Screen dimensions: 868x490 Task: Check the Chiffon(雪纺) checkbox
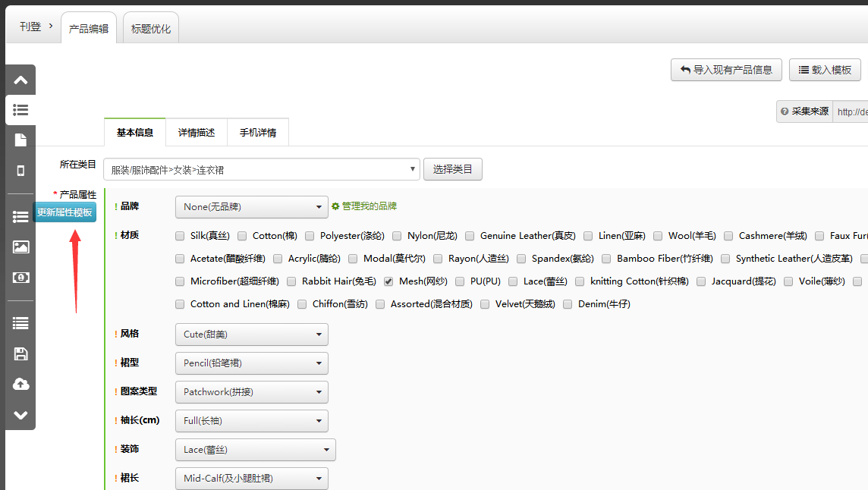tap(302, 304)
